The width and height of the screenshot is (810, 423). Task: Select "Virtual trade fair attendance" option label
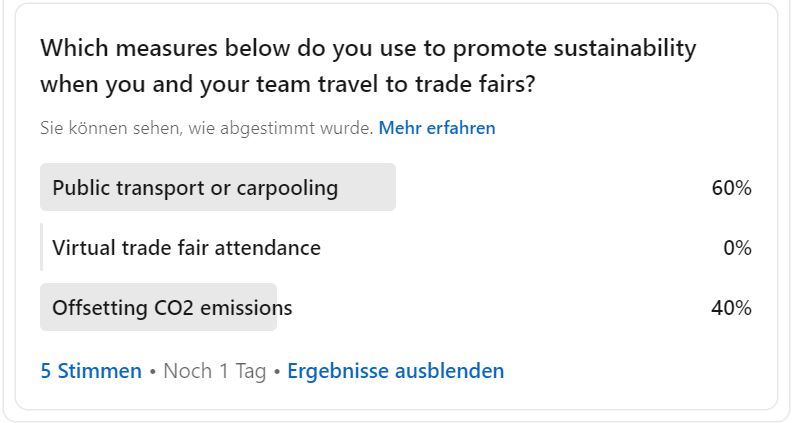coord(186,248)
